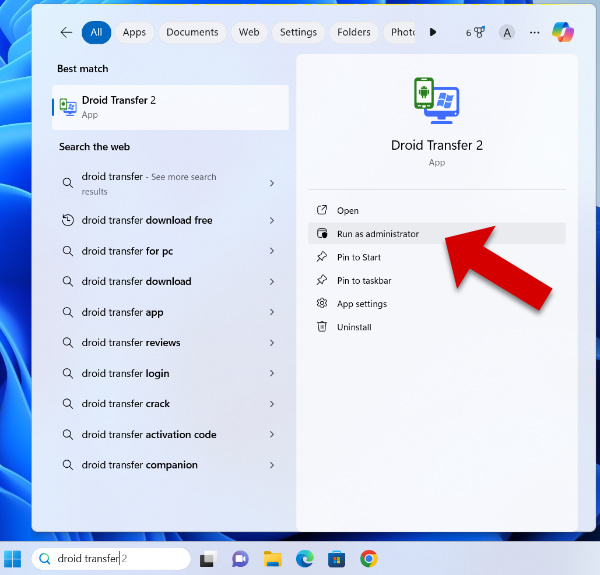Choose Run as administrator
Screen dimensions: 600x575
point(437,234)
